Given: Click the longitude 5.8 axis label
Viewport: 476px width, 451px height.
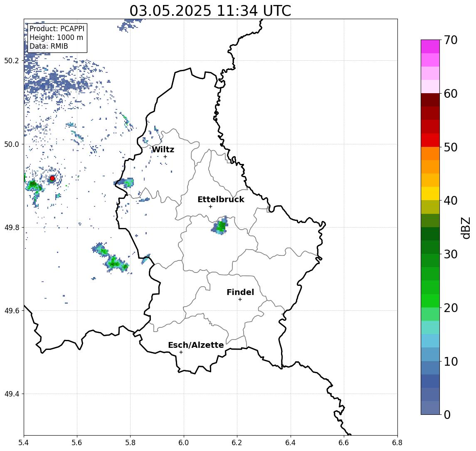Looking at the screenshot, I should pos(130,443).
